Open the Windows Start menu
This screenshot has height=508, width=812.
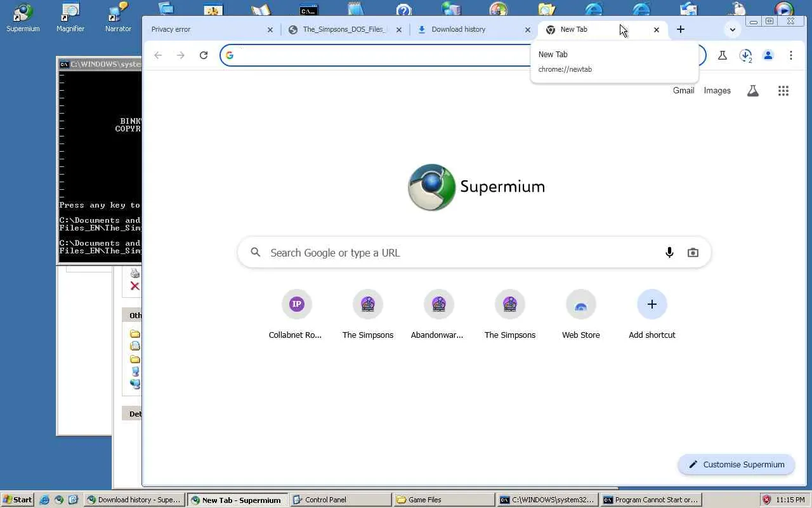pyautogui.click(x=18, y=500)
